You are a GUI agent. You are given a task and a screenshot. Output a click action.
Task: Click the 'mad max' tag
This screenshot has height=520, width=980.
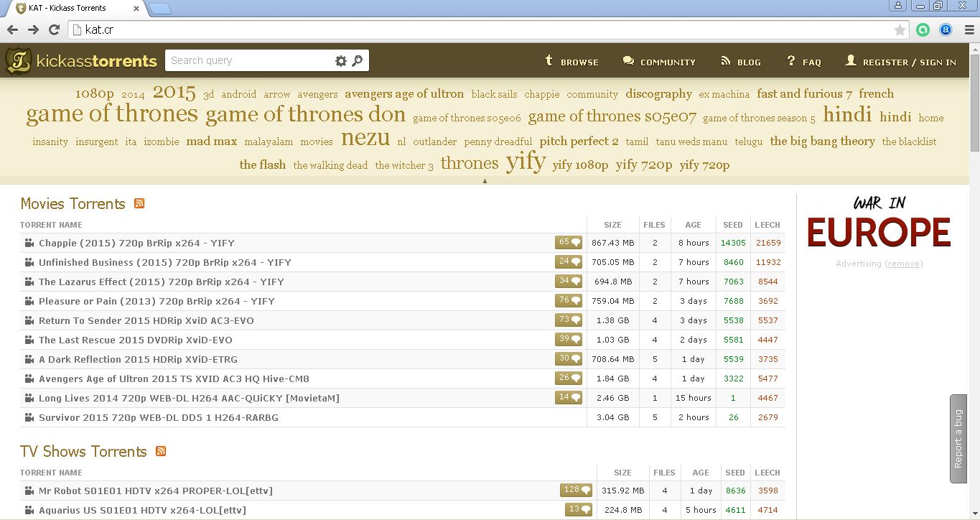pyautogui.click(x=212, y=141)
